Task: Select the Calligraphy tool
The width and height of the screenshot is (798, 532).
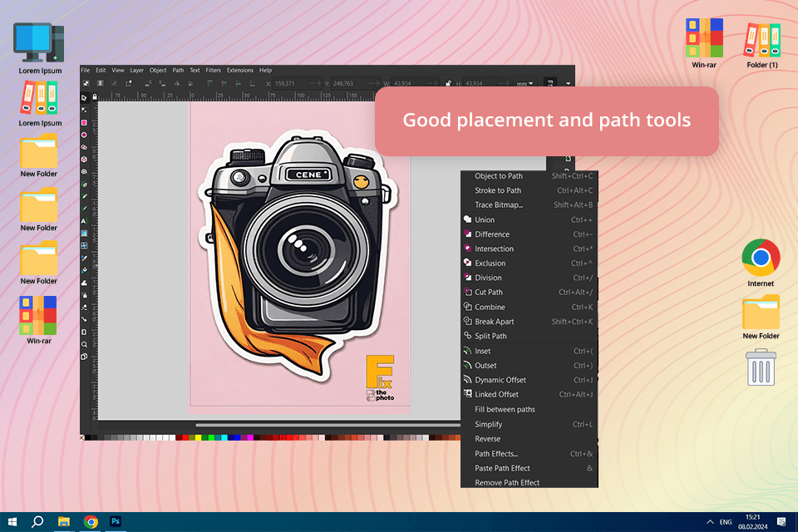Action: coord(84,209)
